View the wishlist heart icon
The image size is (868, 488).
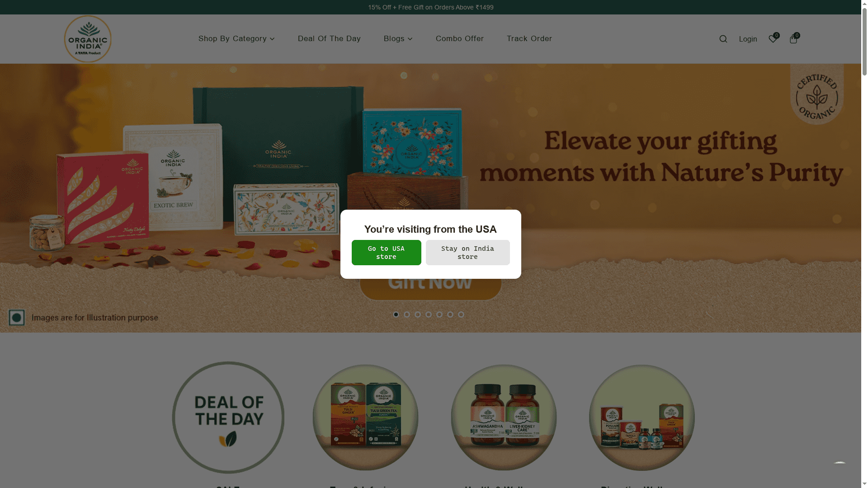(x=773, y=39)
